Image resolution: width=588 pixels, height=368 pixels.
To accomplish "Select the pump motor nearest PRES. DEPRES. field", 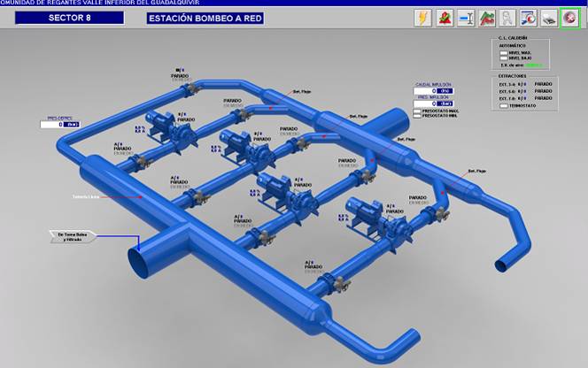I will (162, 124).
